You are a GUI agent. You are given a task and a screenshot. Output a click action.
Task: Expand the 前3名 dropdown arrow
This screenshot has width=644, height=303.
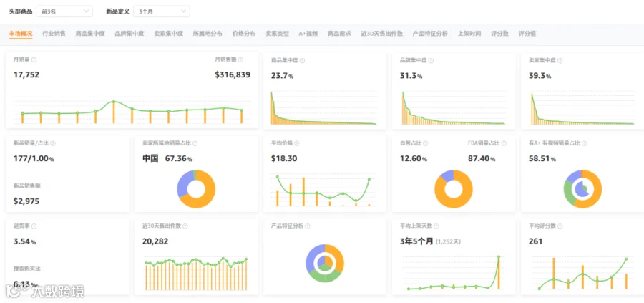[x=87, y=11]
